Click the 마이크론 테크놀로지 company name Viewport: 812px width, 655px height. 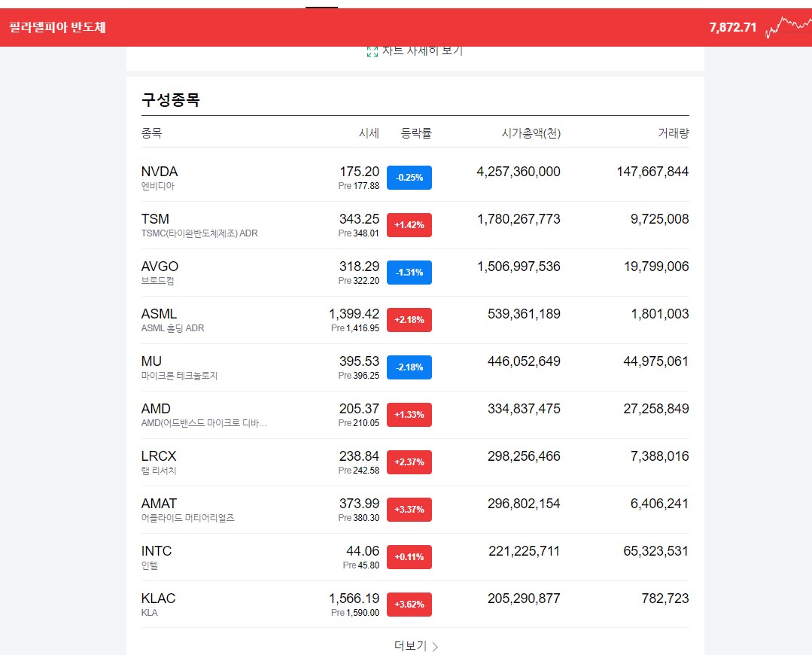[179, 376]
